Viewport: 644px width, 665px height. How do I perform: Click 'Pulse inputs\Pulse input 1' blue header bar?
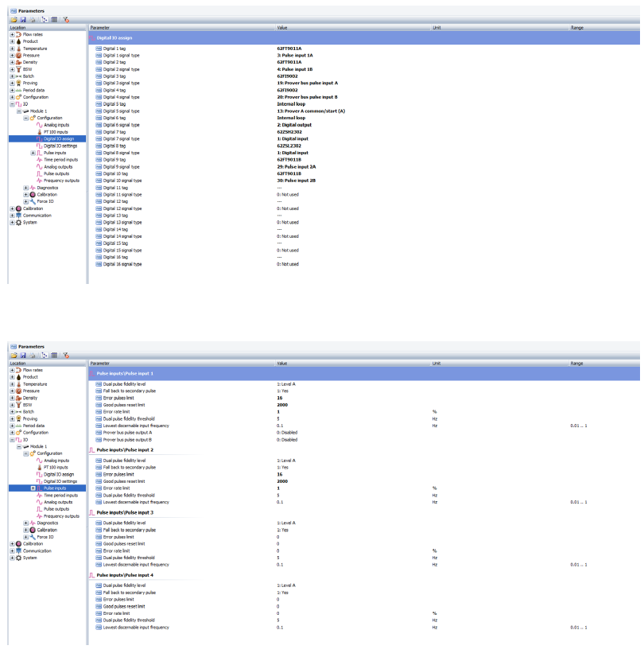[364, 374]
